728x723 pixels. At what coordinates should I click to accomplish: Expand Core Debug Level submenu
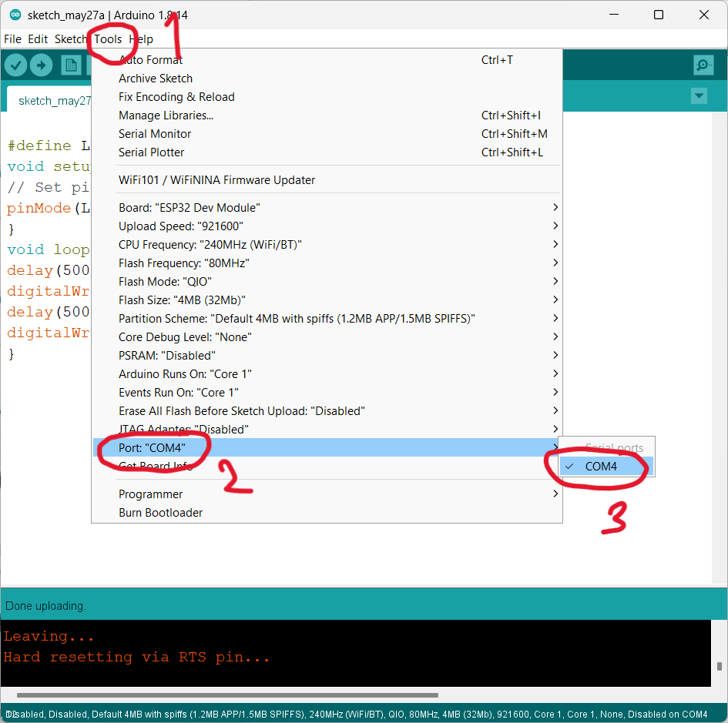(327, 337)
